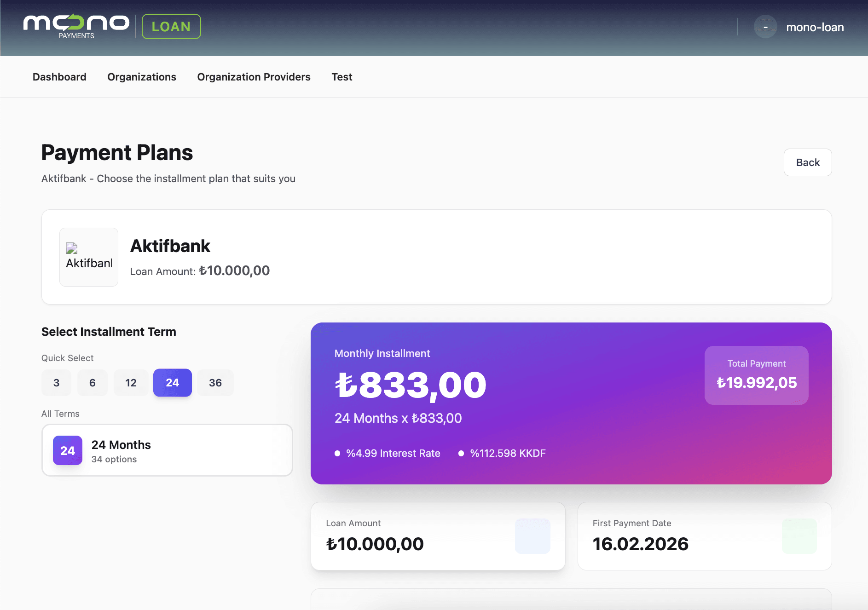Image resolution: width=868 pixels, height=610 pixels.
Task: Open the Dashboard link
Action: coord(59,76)
